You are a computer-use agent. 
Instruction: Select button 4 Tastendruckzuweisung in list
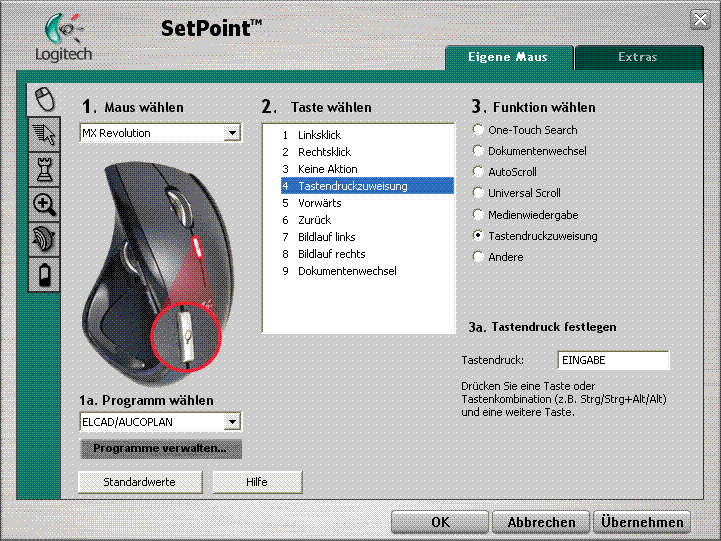(367, 186)
